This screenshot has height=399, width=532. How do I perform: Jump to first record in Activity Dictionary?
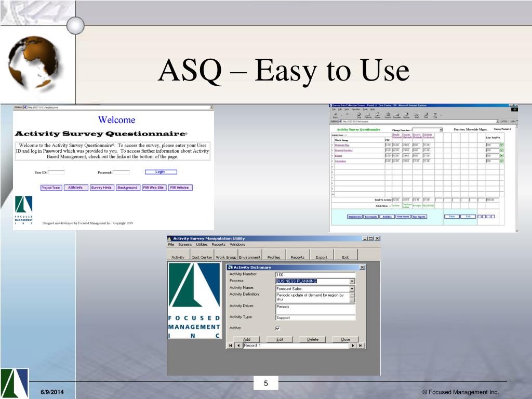(x=230, y=345)
